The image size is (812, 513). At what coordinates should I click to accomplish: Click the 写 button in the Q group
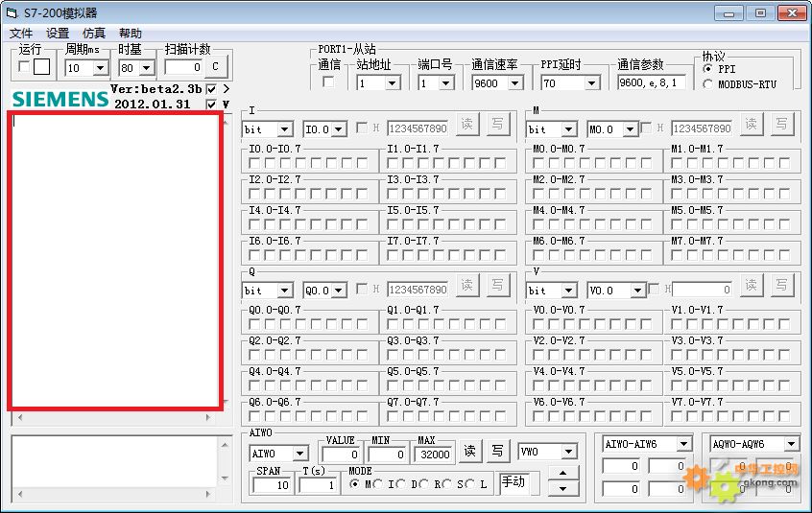point(497,286)
